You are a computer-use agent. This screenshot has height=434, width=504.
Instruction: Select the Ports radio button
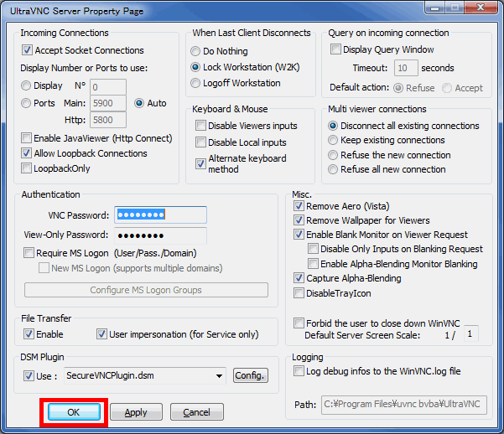(26, 103)
